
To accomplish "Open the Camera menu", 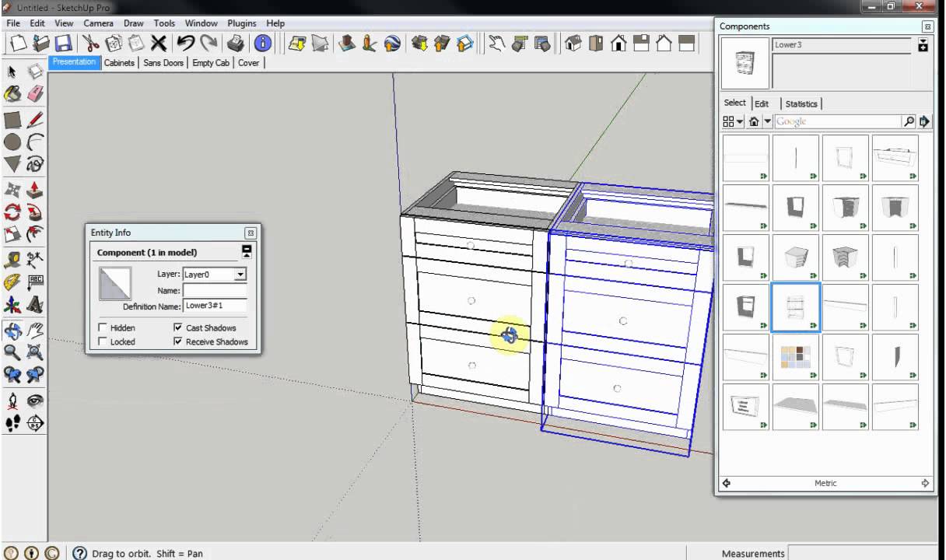I will click(98, 23).
